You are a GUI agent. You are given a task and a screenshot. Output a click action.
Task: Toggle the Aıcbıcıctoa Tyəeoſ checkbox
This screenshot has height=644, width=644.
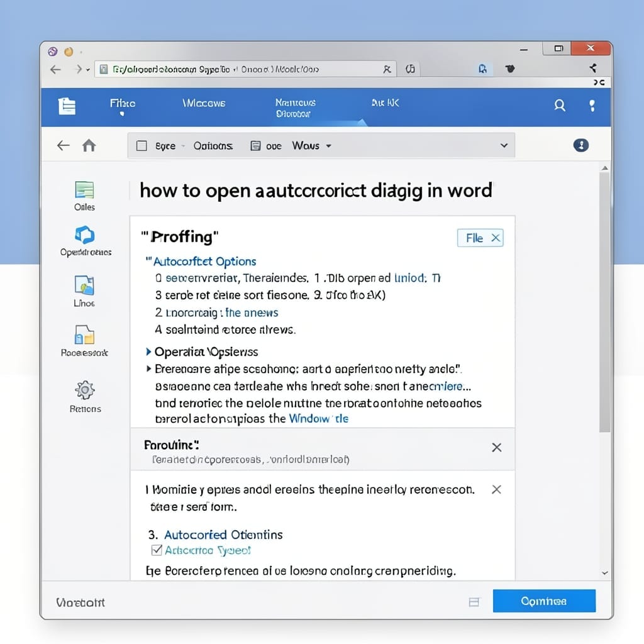tap(157, 550)
